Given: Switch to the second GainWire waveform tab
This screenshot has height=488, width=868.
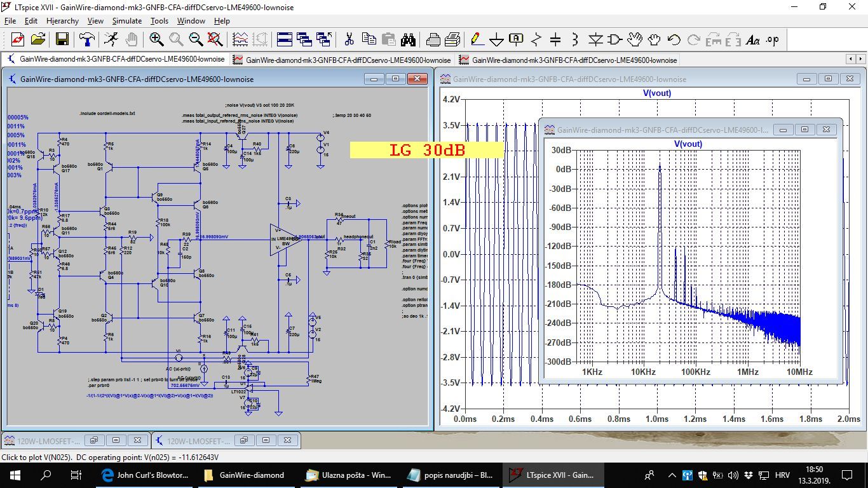Looking at the screenshot, I should click(342, 60).
